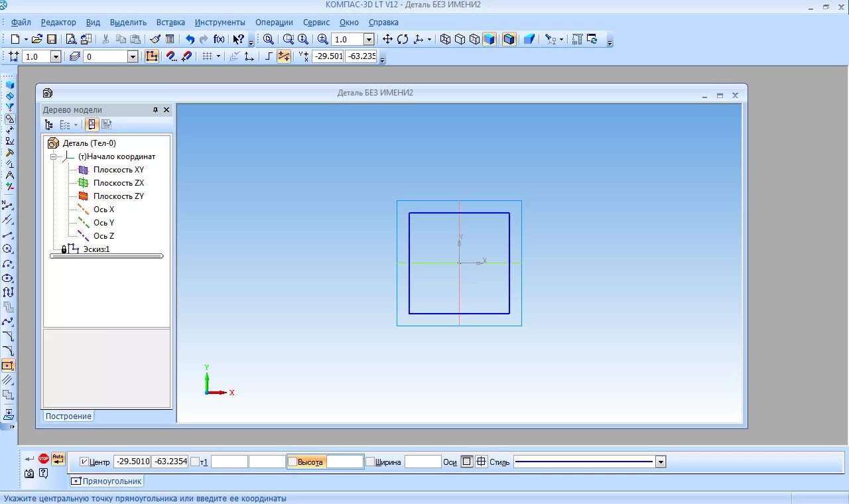Select the Rotate view tool

(x=403, y=39)
